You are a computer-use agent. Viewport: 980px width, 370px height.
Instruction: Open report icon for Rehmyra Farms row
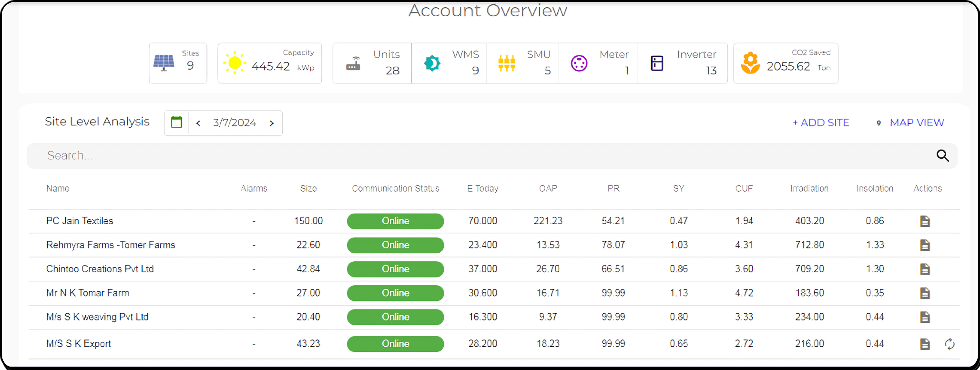click(x=925, y=245)
